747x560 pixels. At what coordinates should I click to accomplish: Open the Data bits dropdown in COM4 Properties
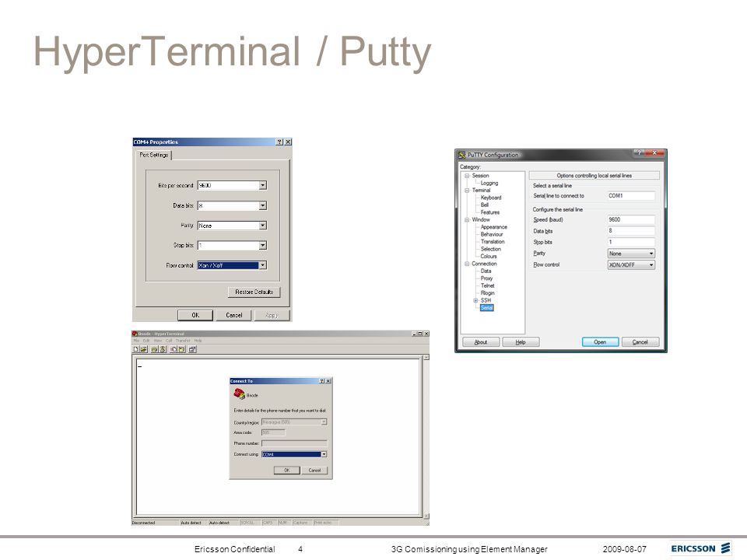[x=262, y=205]
